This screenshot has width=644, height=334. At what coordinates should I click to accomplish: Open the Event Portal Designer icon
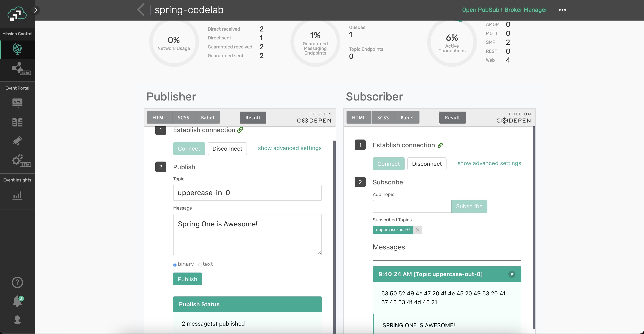(17, 103)
